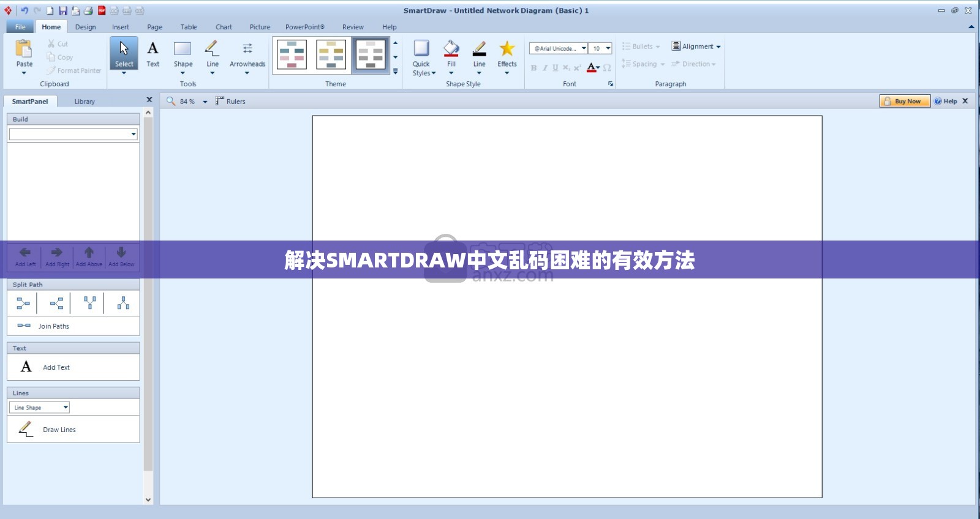Toggle Underline formatting
980x519 pixels.
[x=556, y=68]
